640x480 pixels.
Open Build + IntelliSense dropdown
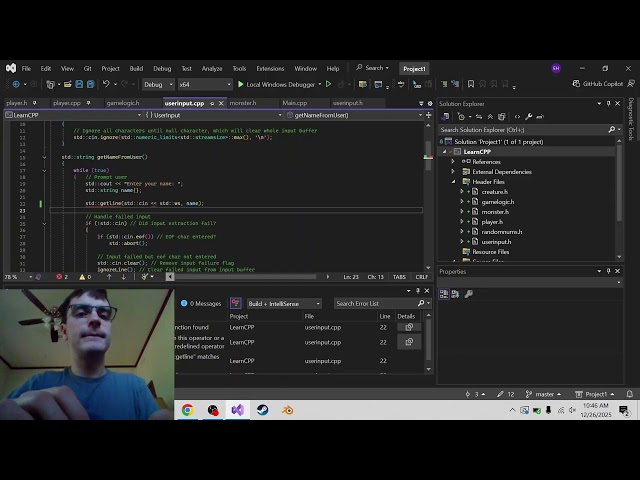coord(284,304)
